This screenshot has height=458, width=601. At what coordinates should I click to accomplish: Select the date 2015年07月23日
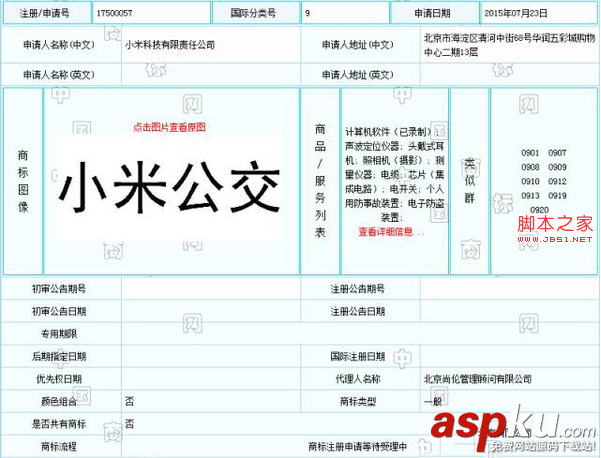(516, 13)
